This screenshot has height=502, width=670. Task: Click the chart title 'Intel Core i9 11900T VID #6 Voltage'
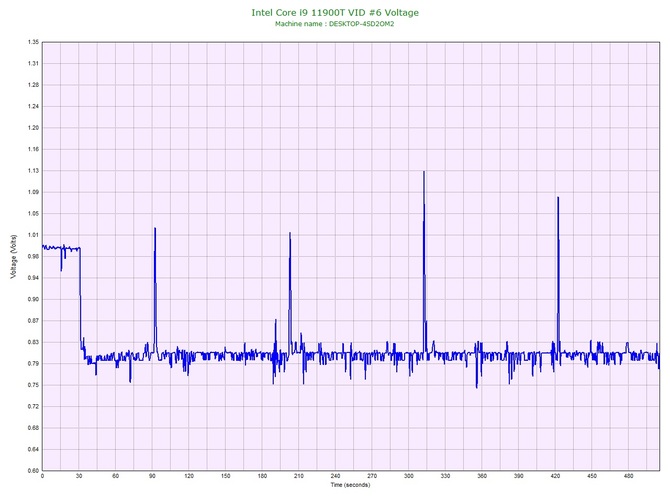335,12
